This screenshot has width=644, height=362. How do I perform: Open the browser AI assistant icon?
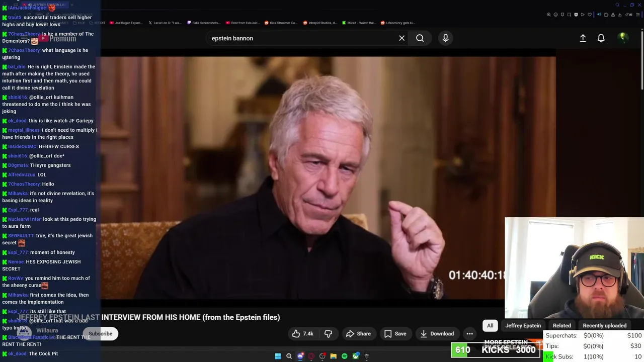629,15
